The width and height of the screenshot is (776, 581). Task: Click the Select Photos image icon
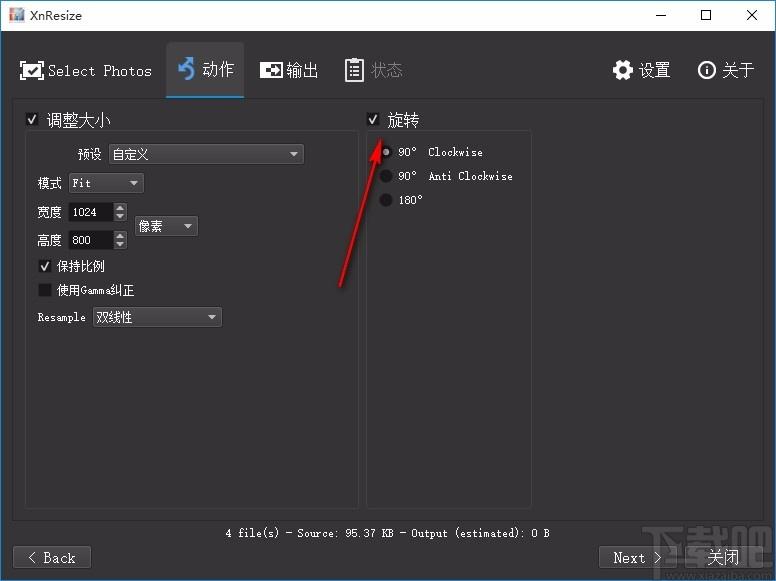click(32, 71)
